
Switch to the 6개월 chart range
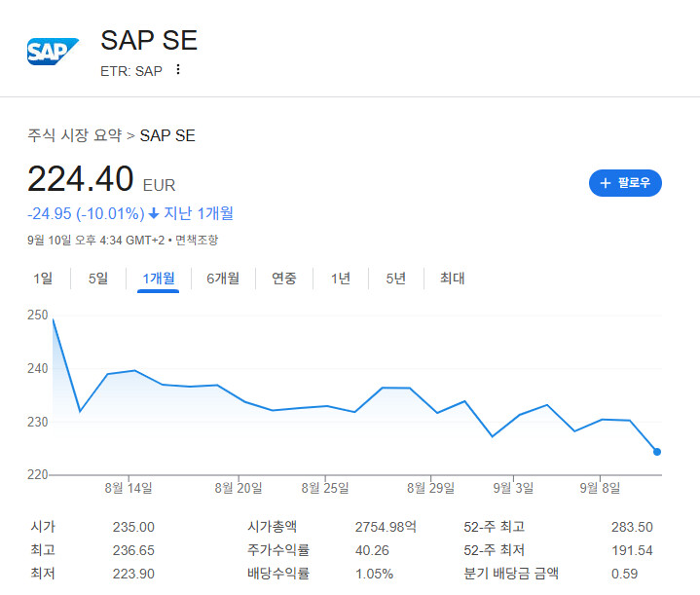(x=222, y=279)
